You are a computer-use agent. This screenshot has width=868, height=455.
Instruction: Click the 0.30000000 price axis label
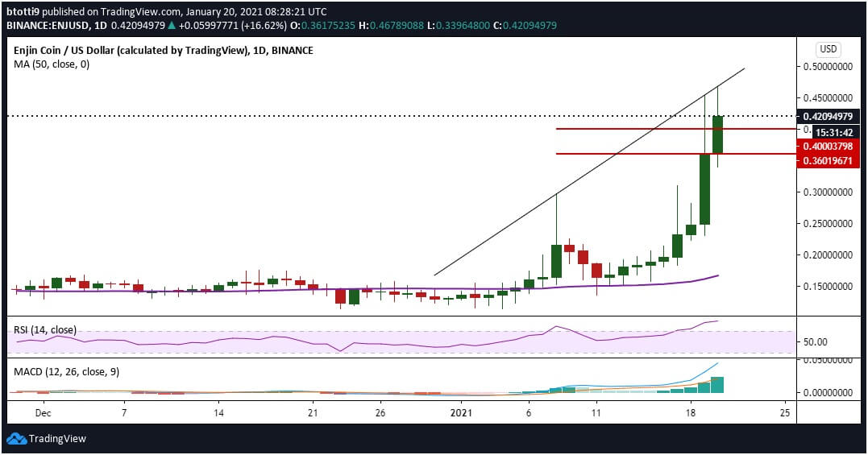[x=828, y=192]
